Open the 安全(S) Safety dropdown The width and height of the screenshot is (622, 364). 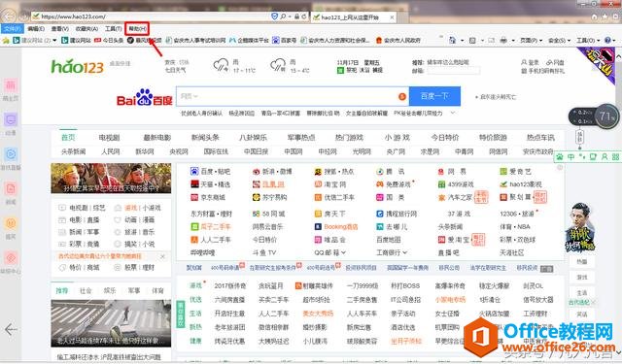click(x=559, y=41)
